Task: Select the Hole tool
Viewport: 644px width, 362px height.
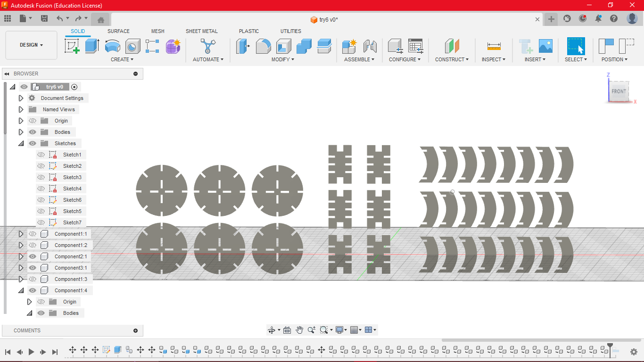Action: coord(133,46)
